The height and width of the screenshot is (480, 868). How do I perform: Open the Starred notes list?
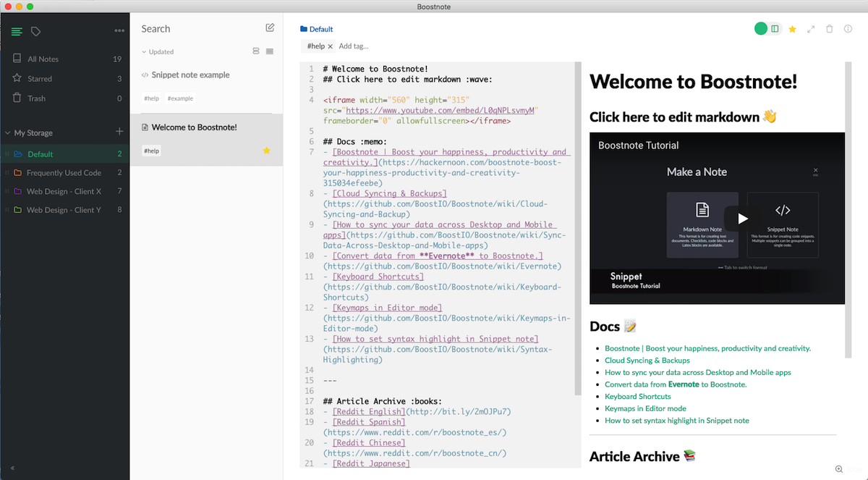click(40, 79)
